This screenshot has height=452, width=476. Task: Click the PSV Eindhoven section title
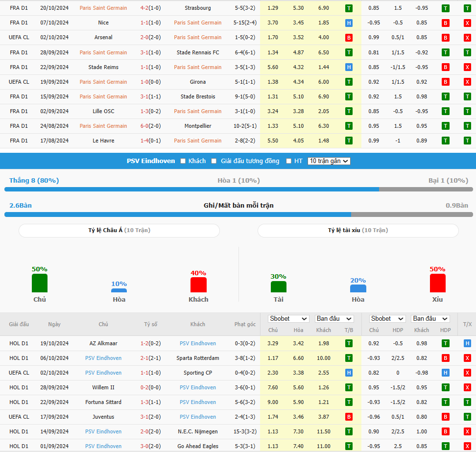[151, 161]
